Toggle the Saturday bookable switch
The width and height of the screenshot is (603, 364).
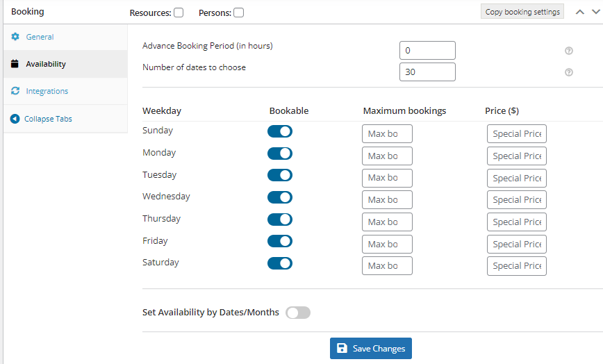click(280, 263)
